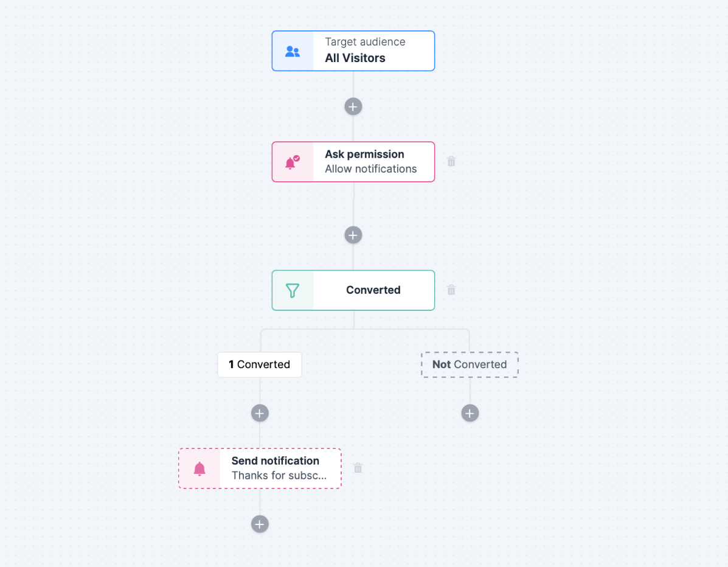Select the Converted filter node

[353, 290]
